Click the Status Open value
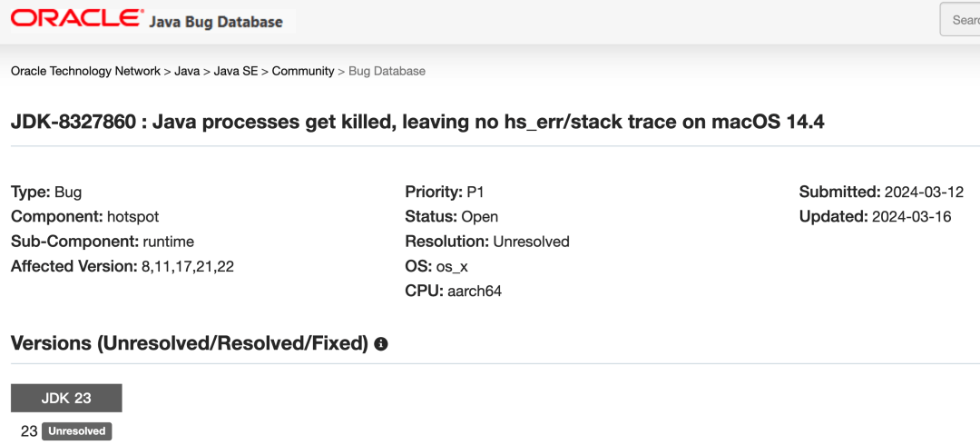Viewport: 980px width, 445px height. click(x=479, y=217)
